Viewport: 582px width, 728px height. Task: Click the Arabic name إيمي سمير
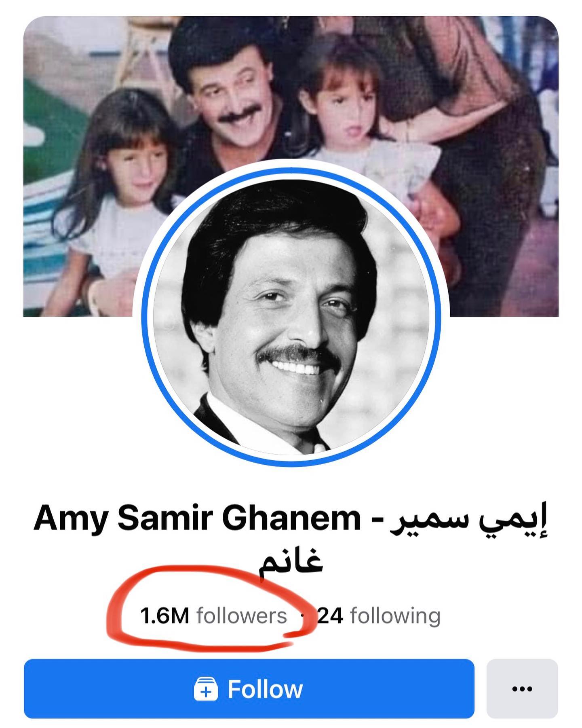[x=469, y=521]
